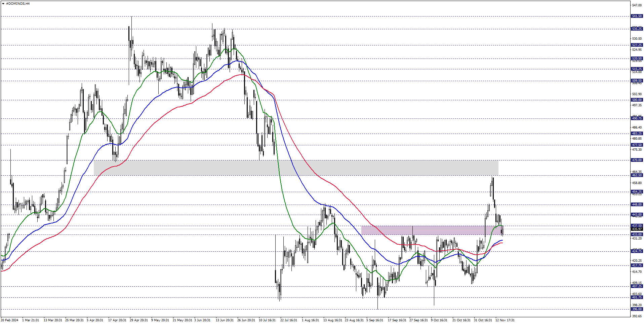Click the 483.25 level price label
Image resolution: width=644 pixels, height=324 pixels.
tap(637, 134)
